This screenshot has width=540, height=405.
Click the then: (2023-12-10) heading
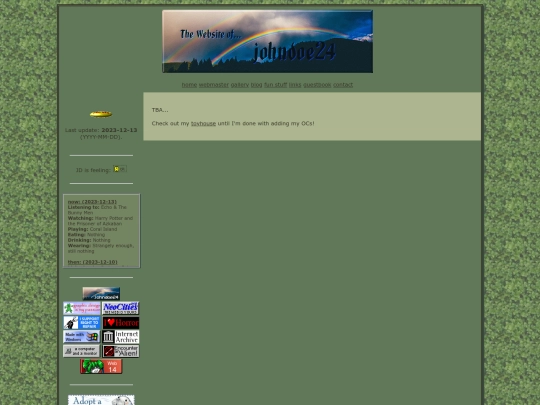tap(92, 262)
